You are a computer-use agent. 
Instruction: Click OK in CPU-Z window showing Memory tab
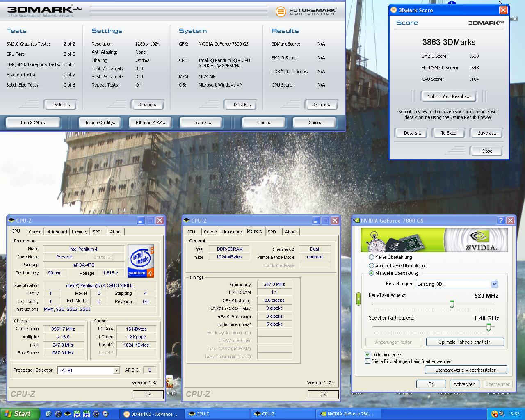pyautogui.click(x=323, y=395)
